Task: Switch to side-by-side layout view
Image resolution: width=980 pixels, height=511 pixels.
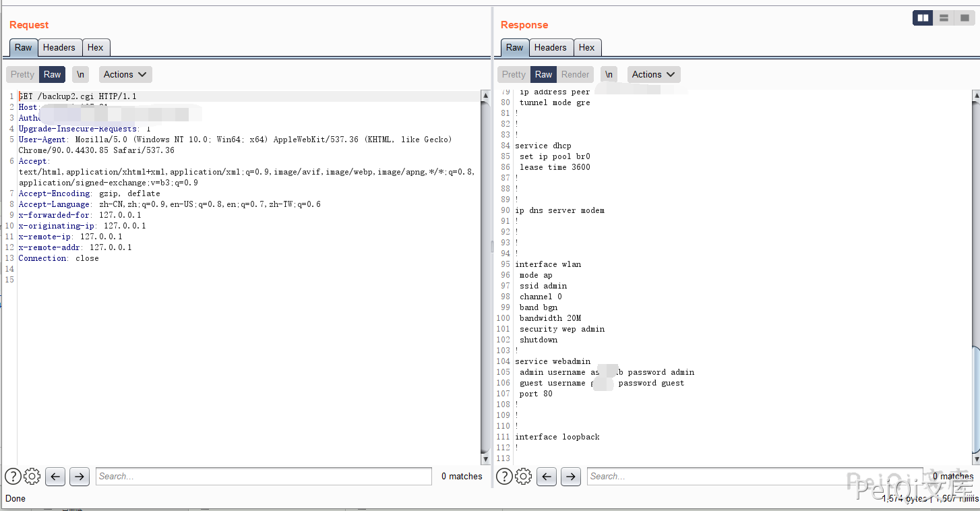Action: point(923,18)
